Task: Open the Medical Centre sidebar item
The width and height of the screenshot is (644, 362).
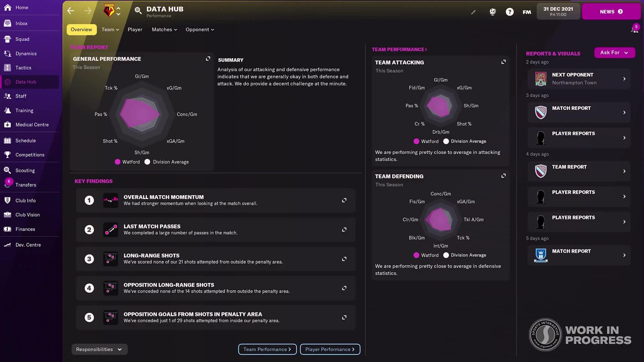Action: pos(32,125)
